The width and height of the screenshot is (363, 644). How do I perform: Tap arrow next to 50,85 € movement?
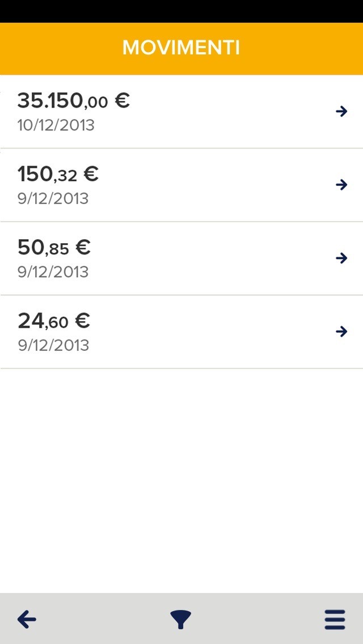pyautogui.click(x=341, y=259)
